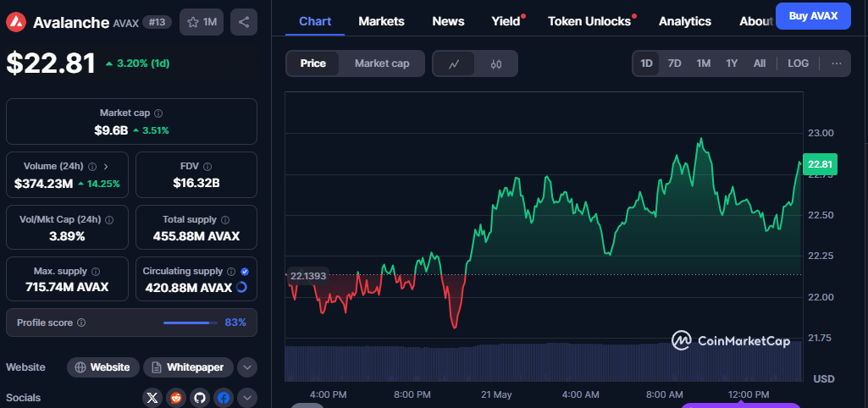
Task: Set chart range to 1M
Action: [x=703, y=63]
